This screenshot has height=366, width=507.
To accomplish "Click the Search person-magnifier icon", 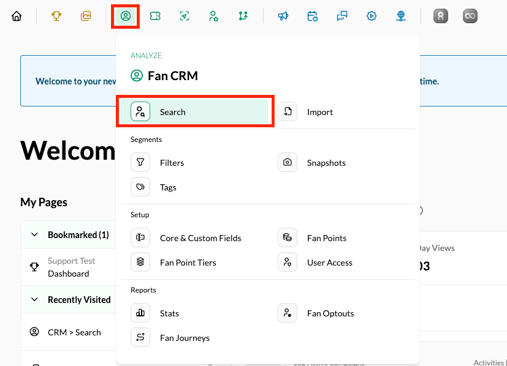I will coord(140,111).
